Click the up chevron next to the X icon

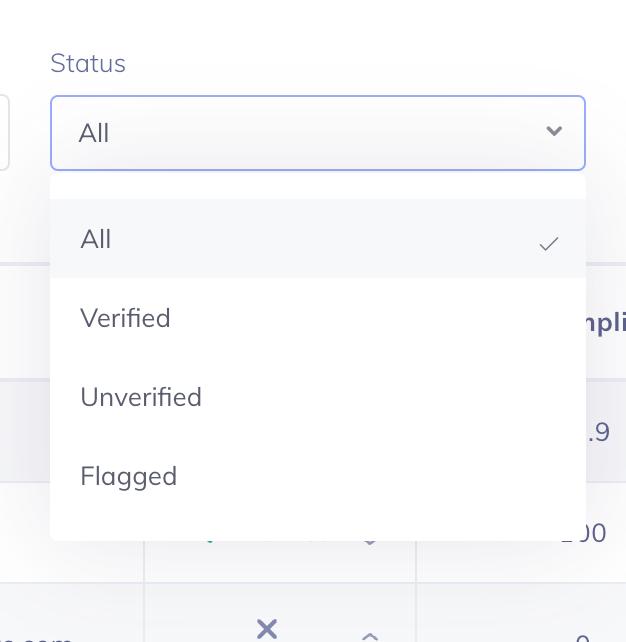[x=370, y=636]
